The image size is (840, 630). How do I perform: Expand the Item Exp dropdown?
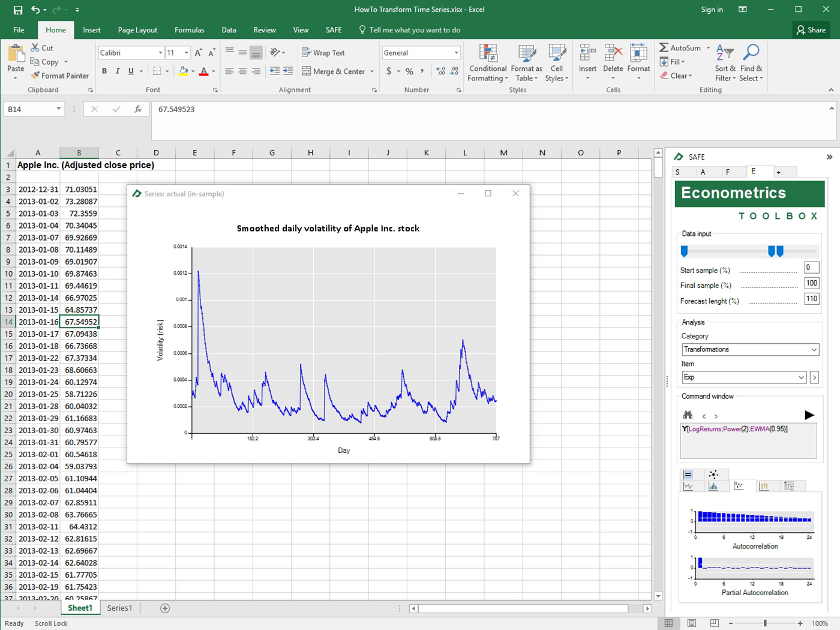801,377
